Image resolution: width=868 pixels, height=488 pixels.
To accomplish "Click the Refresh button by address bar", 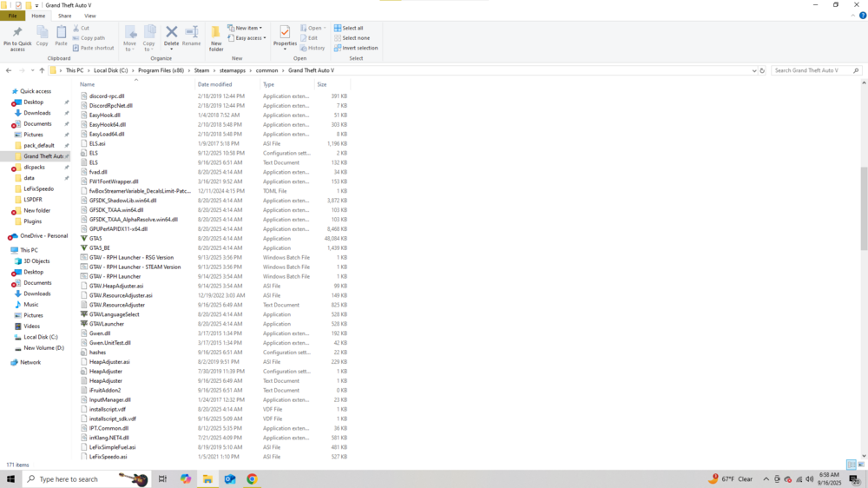I will click(762, 70).
